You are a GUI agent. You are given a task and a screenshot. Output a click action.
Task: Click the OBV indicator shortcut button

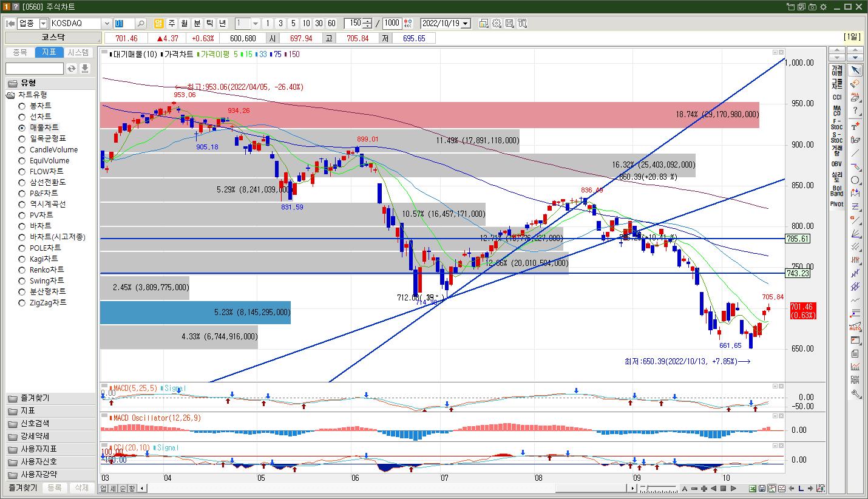pos(837,164)
